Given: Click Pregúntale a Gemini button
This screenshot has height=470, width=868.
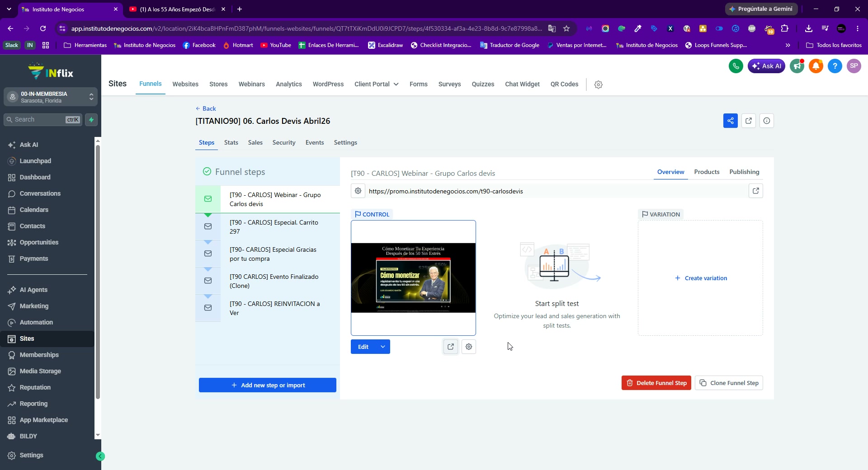Looking at the screenshot, I should 761,9.
